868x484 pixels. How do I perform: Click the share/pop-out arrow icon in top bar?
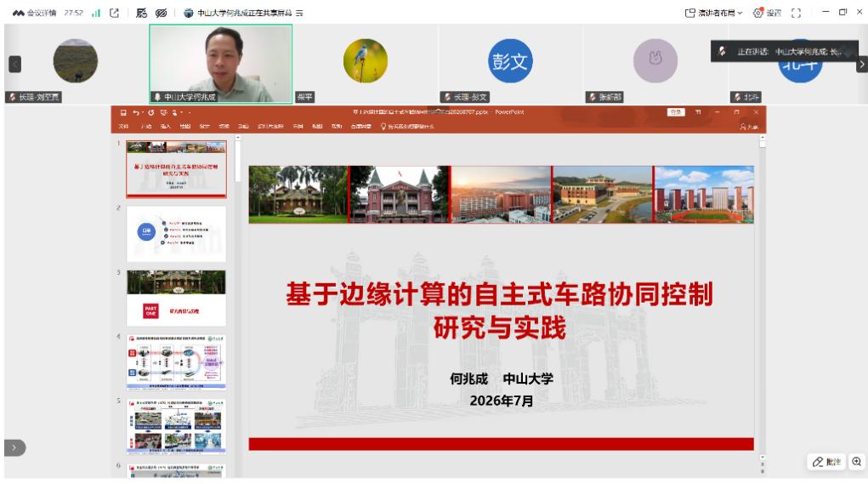[115, 13]
